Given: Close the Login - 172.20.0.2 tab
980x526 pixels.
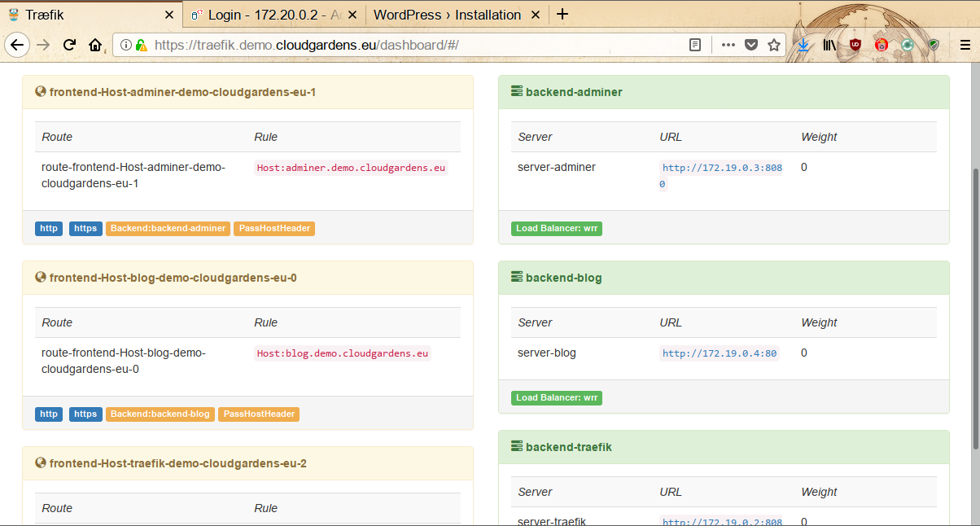Looking at the screenshot, I should (352, 15).
